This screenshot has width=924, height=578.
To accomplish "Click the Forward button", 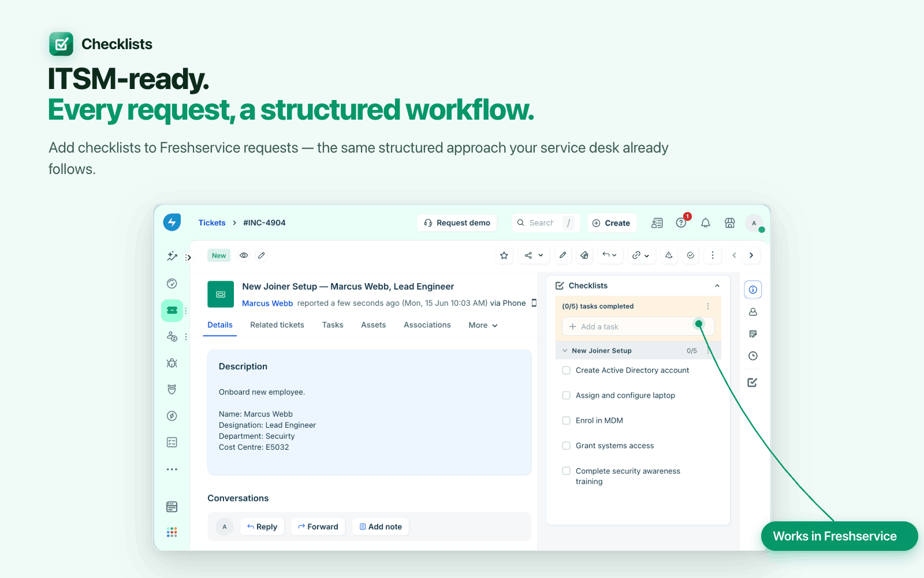I will point(318,527).
